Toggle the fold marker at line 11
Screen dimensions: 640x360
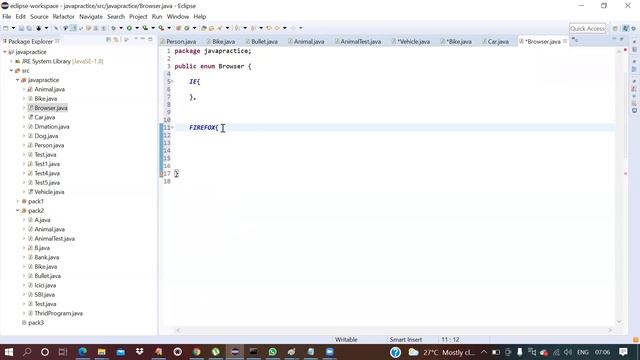point(172,127)
